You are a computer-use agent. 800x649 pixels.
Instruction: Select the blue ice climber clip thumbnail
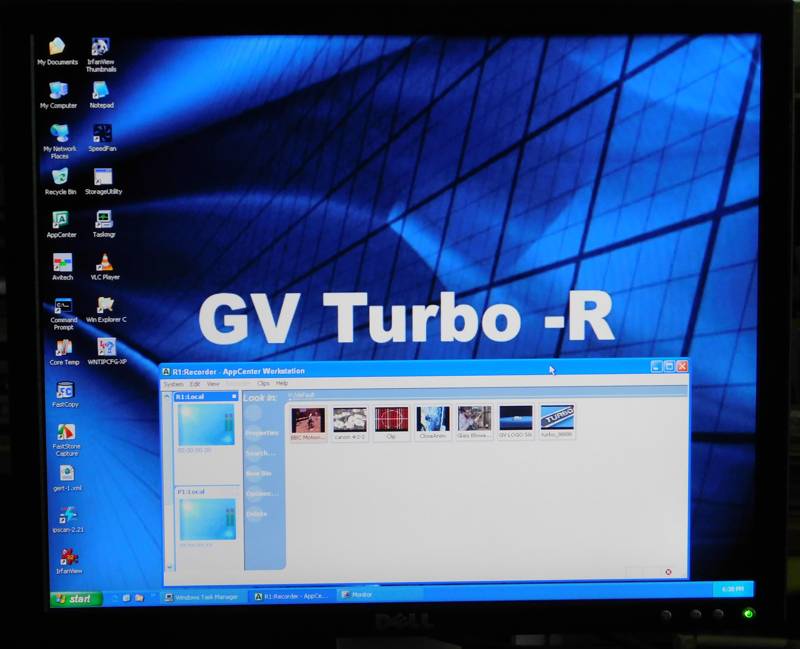pos(433,422)
